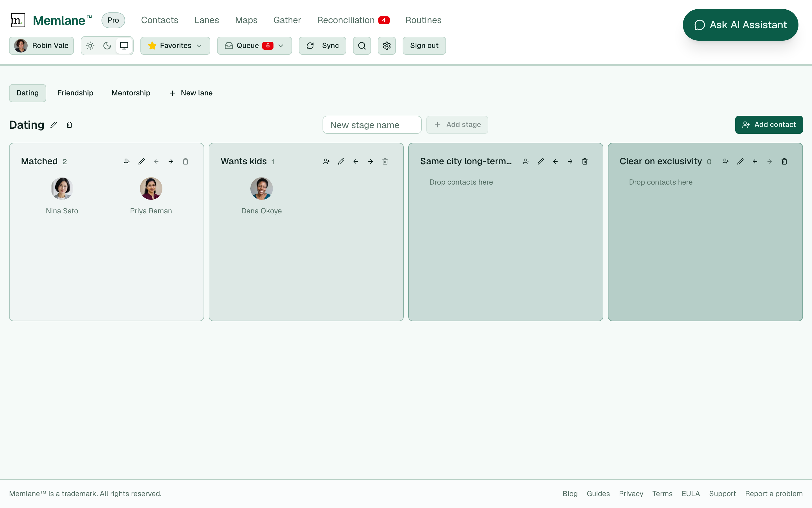The image size is (812, 508).
Task: Open the EULA footer link
Action: point(691,494)
